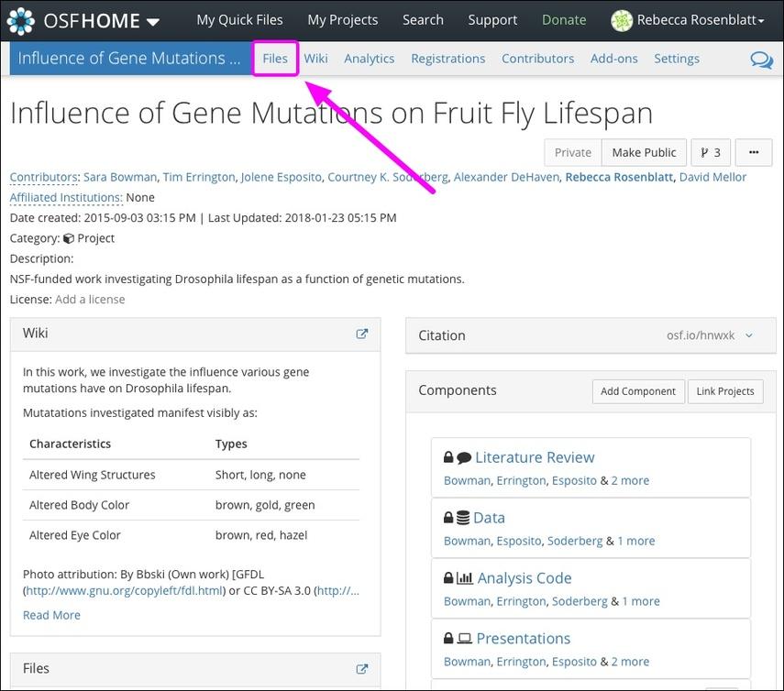Open the Analytics tab
Image resolution: width=784 pixels, height=691 pixels.
370,59
